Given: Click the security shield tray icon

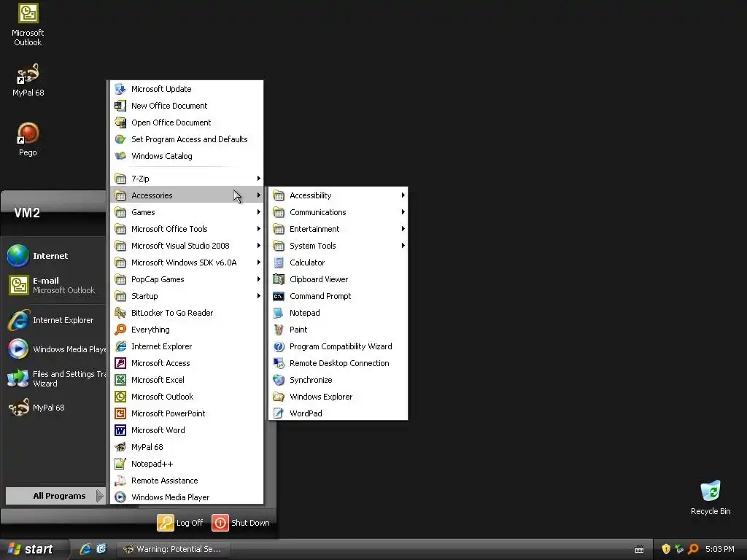Looking at the screenshot, I should [x=666, y=549].
